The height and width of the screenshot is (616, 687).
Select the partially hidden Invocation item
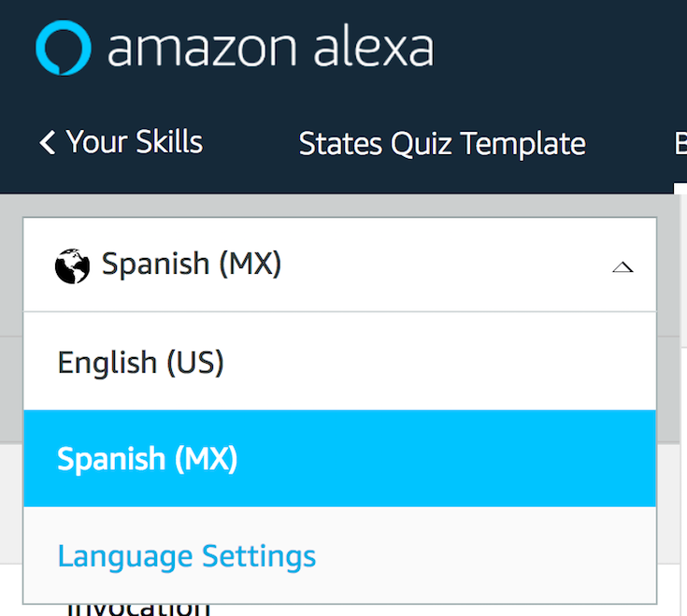coord(138,608)
